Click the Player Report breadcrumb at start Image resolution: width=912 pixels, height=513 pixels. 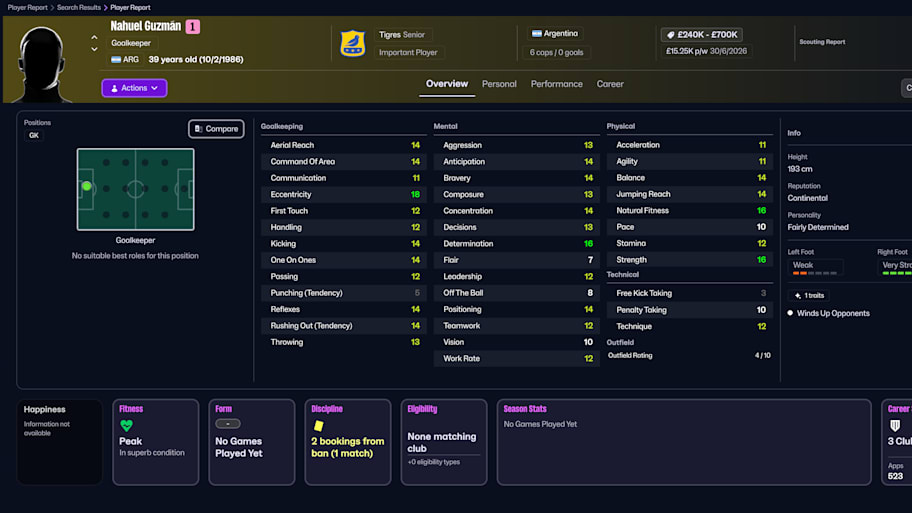(27, 8)
